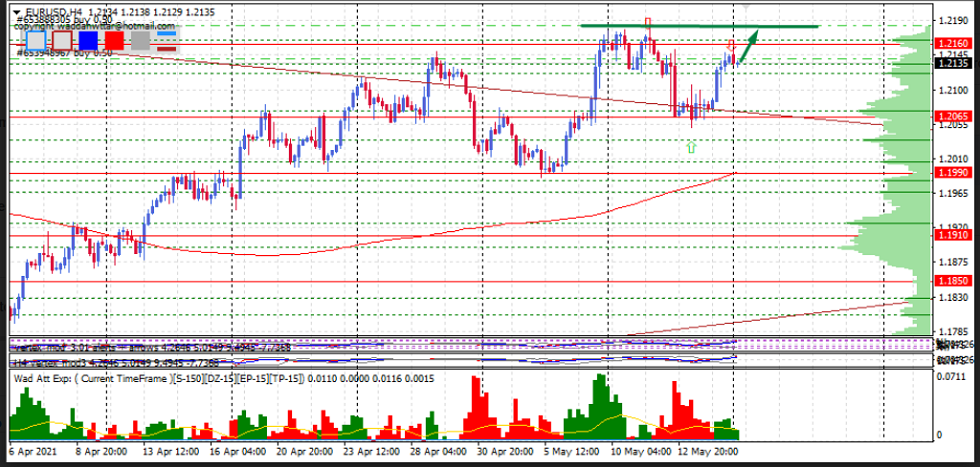Click the red 1.2160 price label

tap(952, 44)
